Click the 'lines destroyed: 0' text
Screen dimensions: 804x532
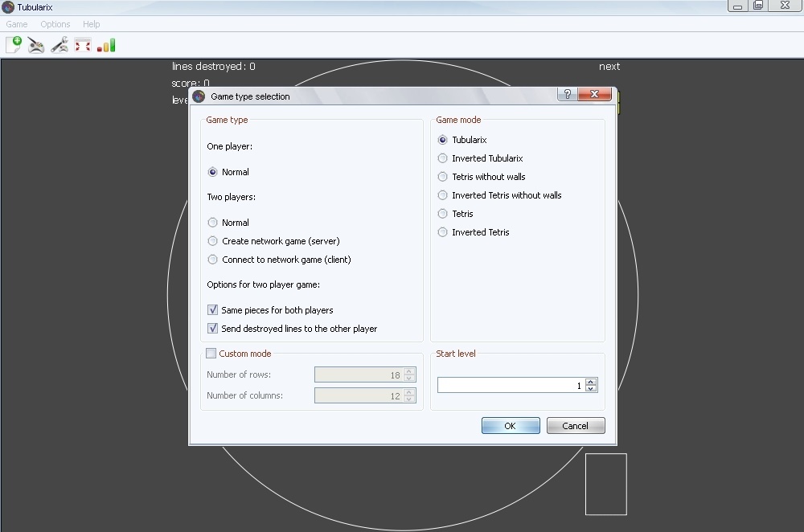213,66
